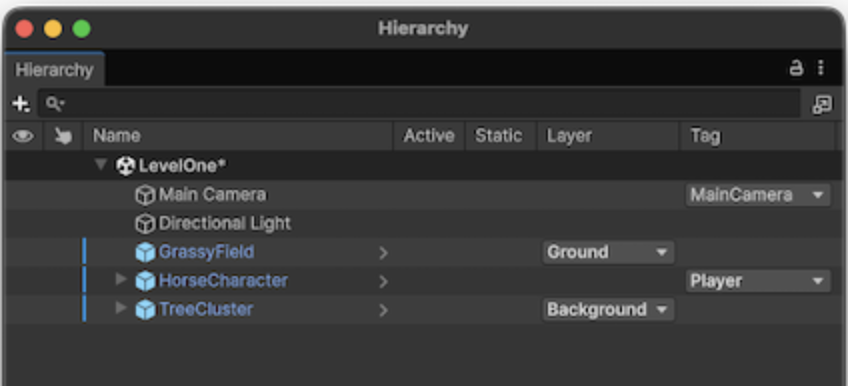Click the blue prefab icon of GrassyField
Viewport: 848px width, 386px height.
145,252
